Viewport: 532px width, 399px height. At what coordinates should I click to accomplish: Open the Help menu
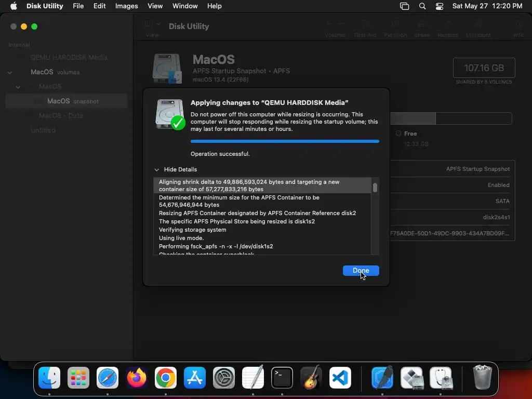pyautogui.click(x=215, y=6)
